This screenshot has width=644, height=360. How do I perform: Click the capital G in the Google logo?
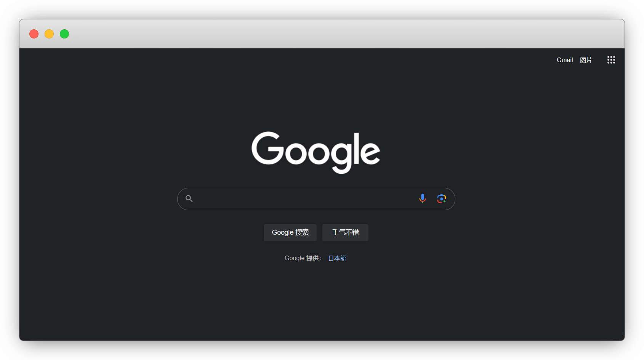pyautogui.click(x=267, y=149)
